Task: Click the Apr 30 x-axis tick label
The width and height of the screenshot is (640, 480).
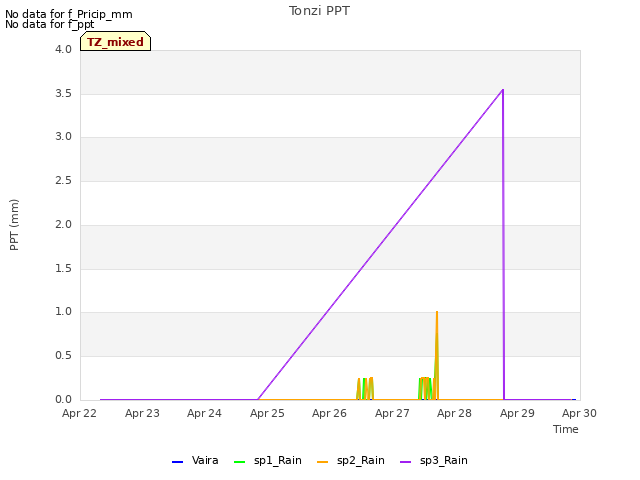Action: (579, 413)
